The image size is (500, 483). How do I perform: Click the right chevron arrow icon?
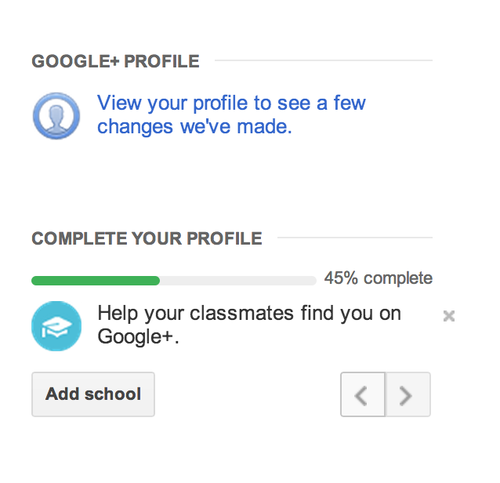(405, 396)
